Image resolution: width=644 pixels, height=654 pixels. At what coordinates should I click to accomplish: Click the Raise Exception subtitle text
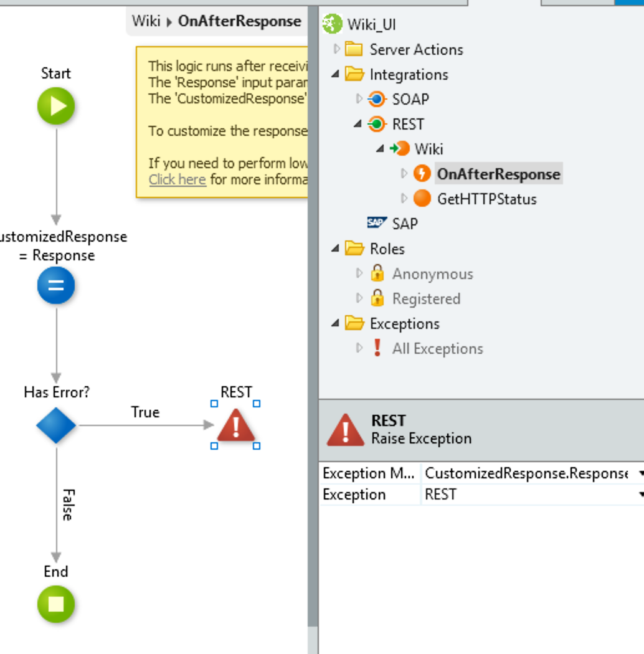tap(421, 438)
